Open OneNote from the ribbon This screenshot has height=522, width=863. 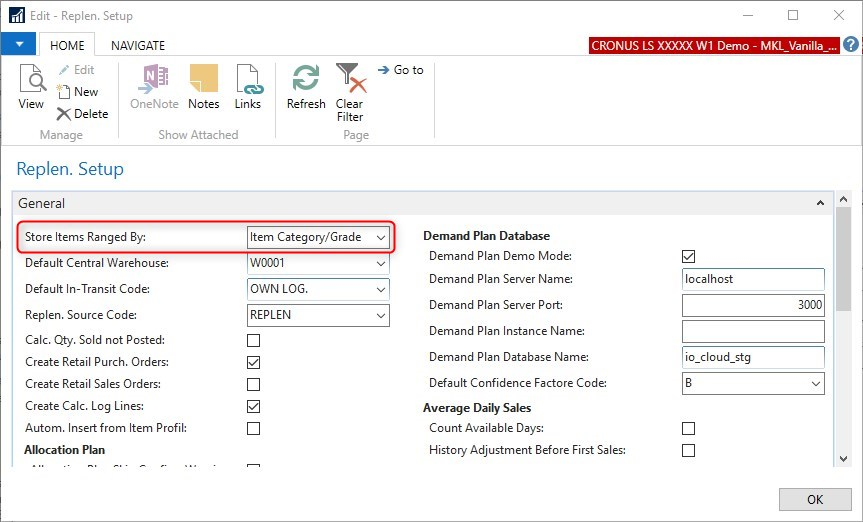[154, 86]
